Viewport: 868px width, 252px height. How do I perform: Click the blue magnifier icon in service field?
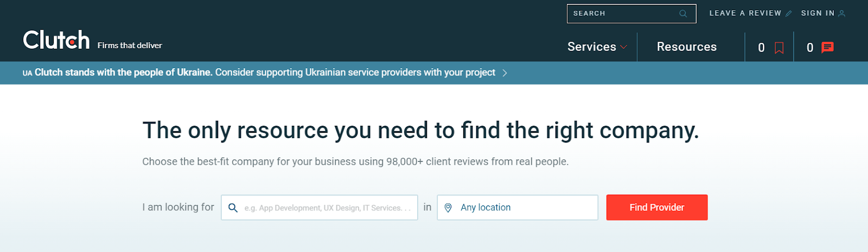coord(233,208)
